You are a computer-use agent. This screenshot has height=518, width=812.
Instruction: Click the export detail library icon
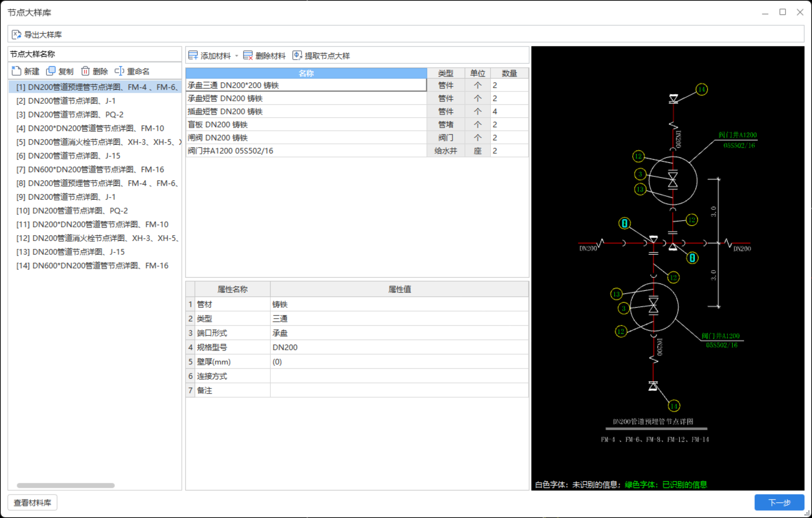click(17, 35)
